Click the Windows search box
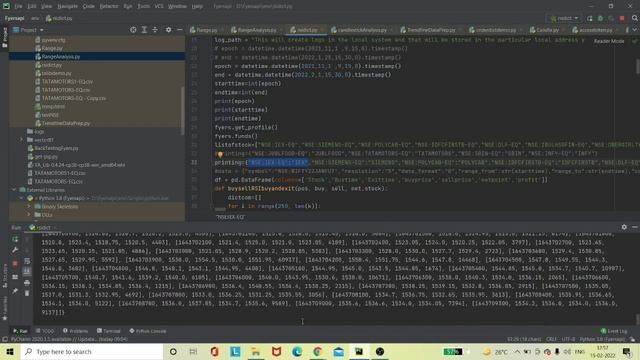This screenshot has height=360, width=640. 91,351
